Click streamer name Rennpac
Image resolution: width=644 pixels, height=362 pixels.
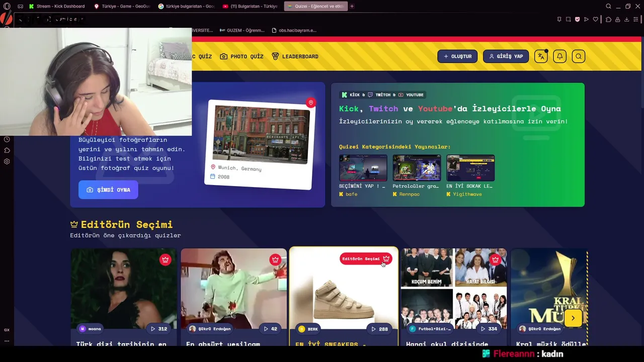[409, 194]
